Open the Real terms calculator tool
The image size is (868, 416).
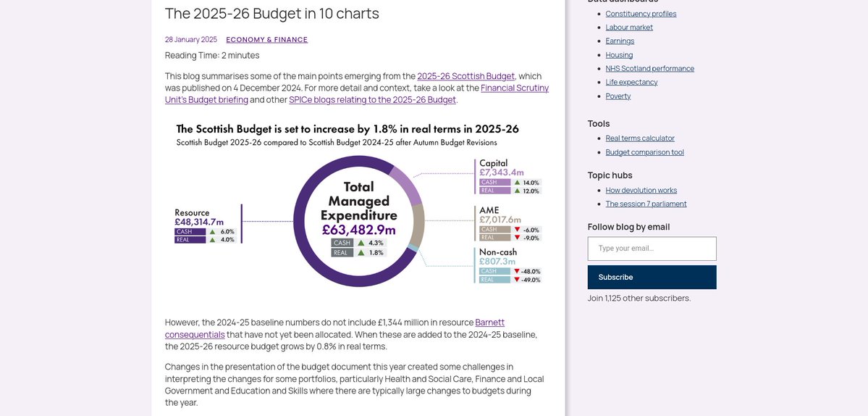pyautogui.click(x=640, y=138)
